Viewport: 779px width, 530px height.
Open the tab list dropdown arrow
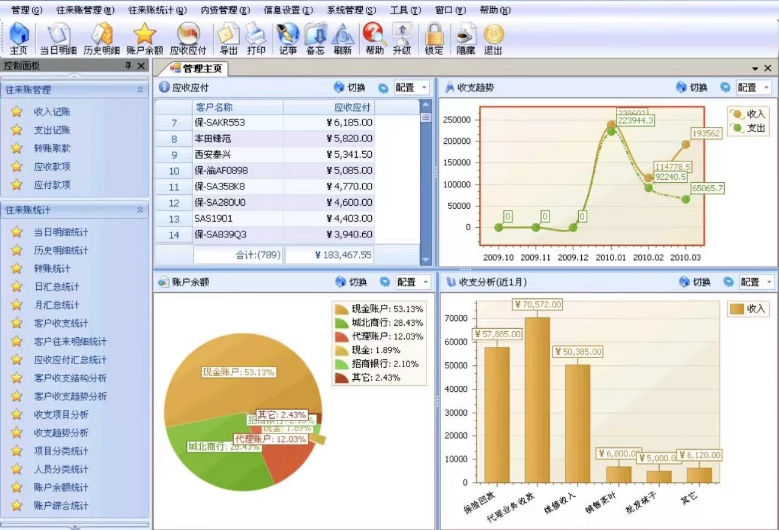click(x=755, y=69)
